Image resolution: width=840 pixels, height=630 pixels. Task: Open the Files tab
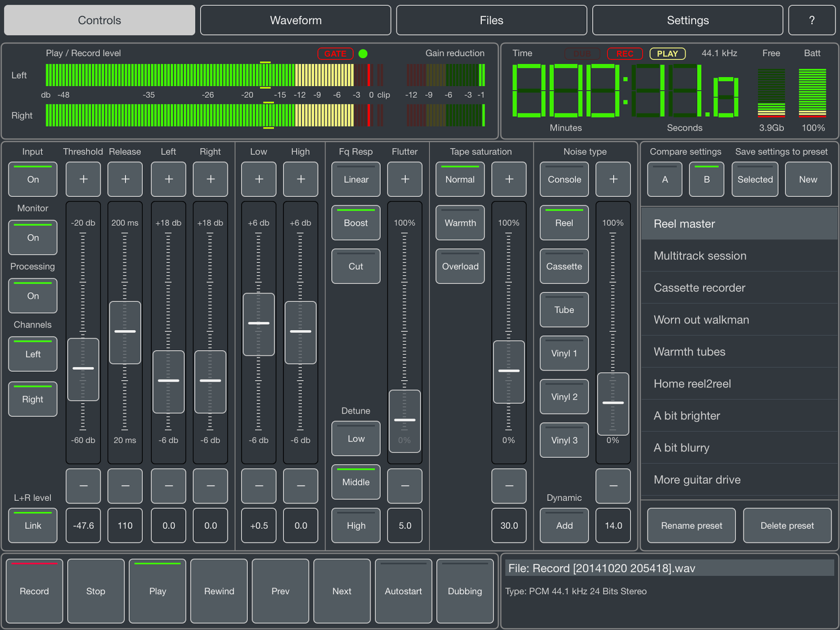pos(491,20)
